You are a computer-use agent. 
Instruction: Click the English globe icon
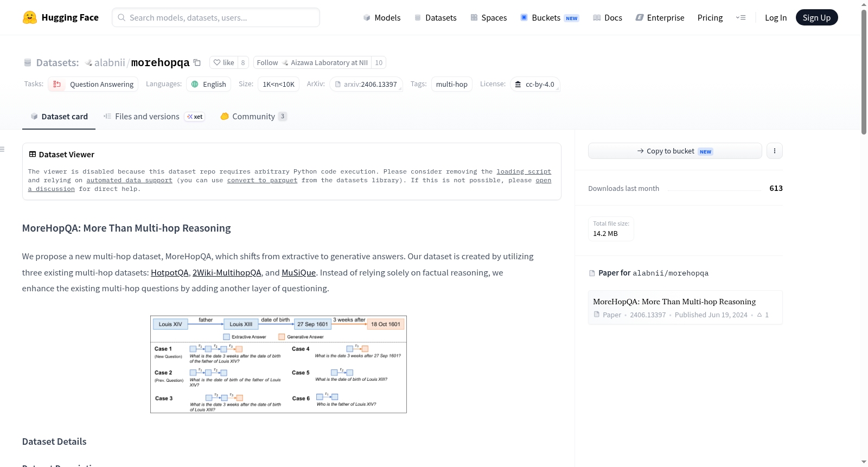pos(195,84)
